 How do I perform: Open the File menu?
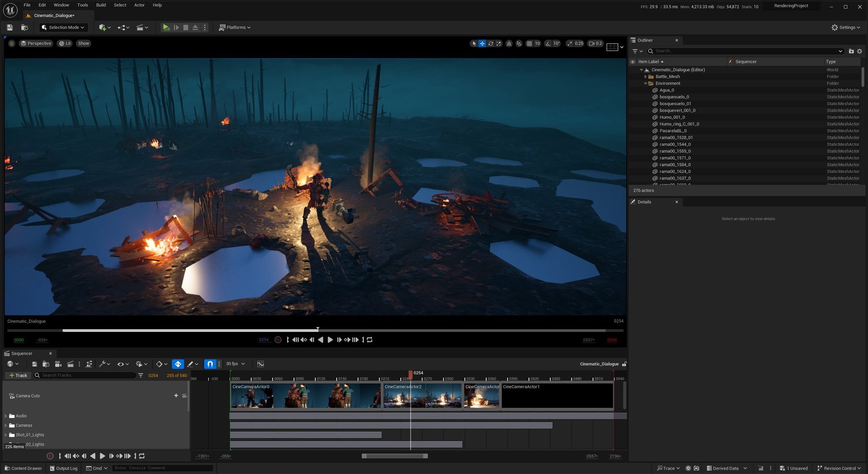(27, 5)
